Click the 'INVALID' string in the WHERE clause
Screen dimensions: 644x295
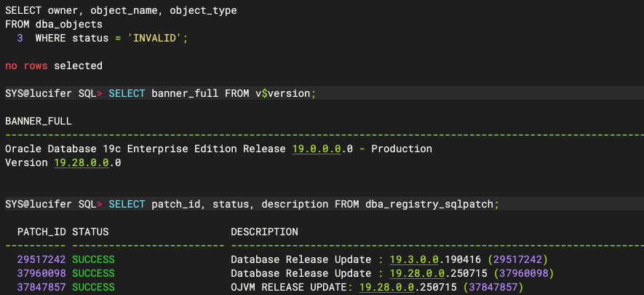coord(158,38)
